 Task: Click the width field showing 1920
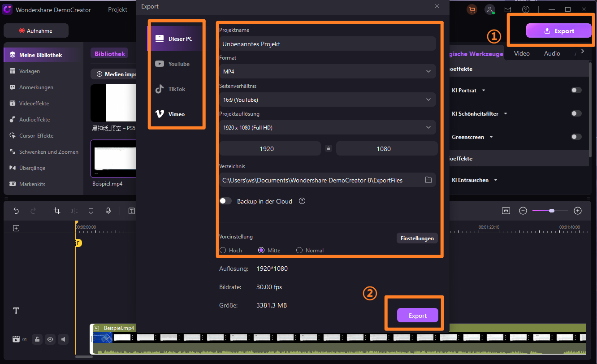pos(270,148)
